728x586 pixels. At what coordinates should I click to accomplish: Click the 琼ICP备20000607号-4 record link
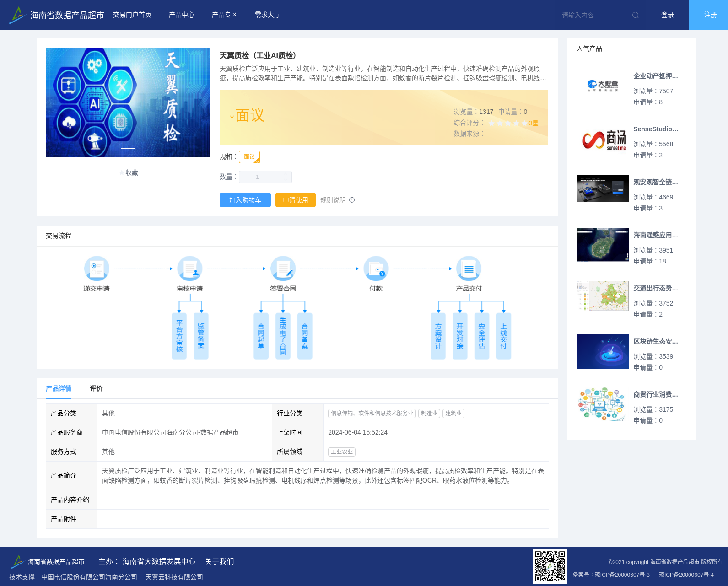686,575
